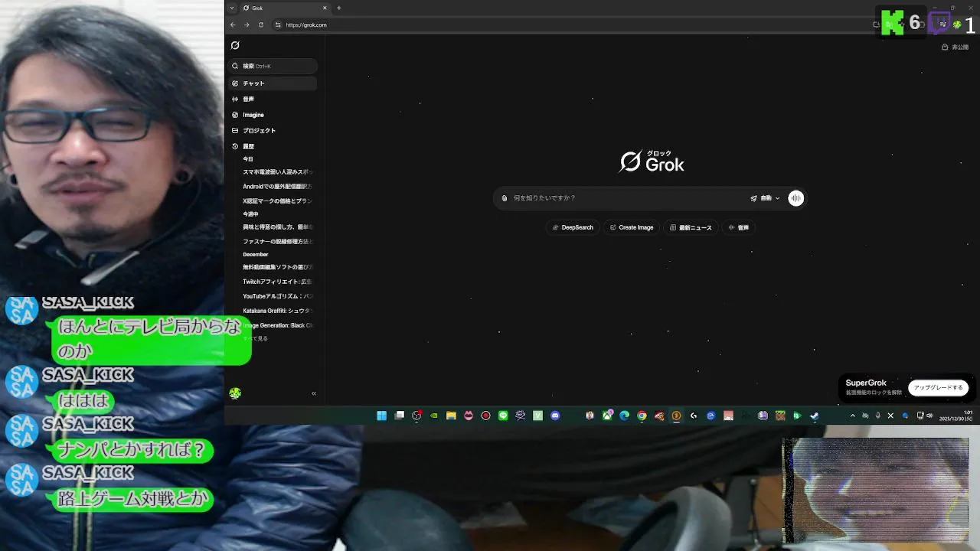
Task: Open Google Chrome from the taskbar
Action: pos(642,416)
